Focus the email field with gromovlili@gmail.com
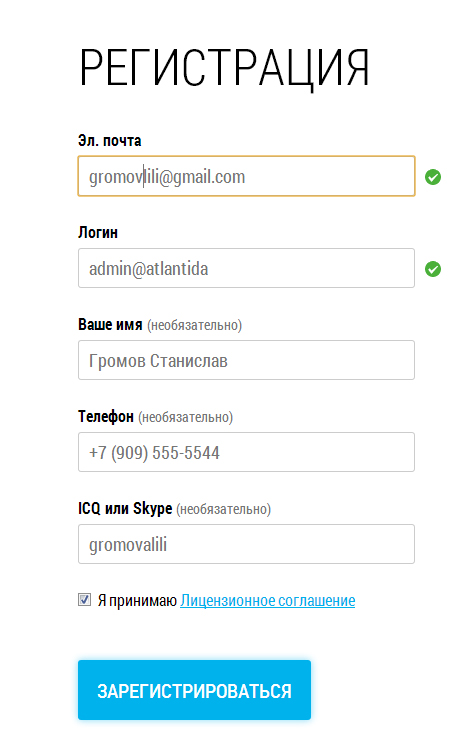 [246, 176]
